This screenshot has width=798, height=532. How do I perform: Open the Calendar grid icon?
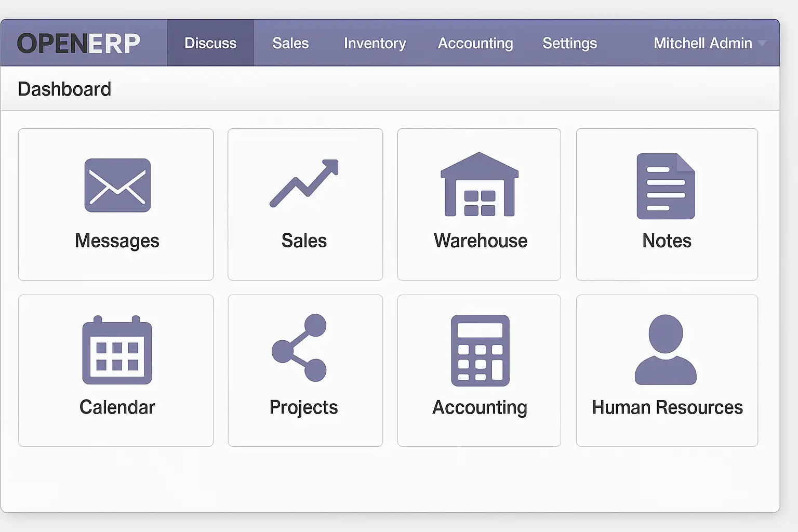pos(117,351)
